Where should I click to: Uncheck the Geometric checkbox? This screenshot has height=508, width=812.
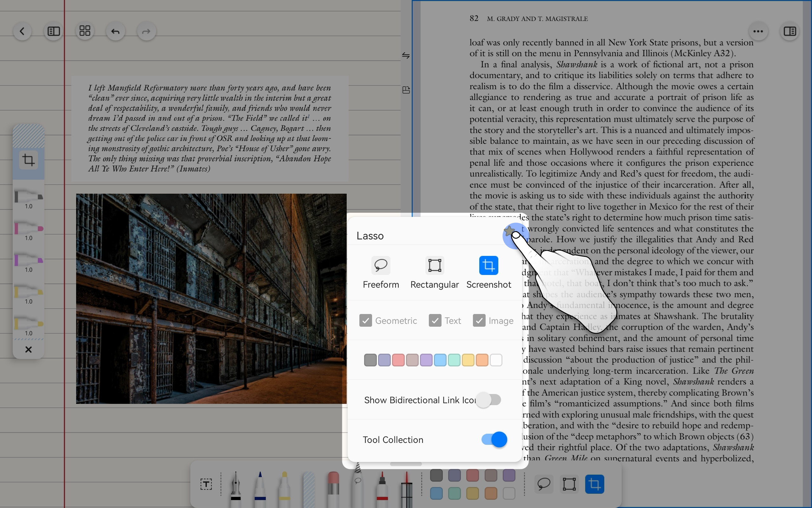365,321
